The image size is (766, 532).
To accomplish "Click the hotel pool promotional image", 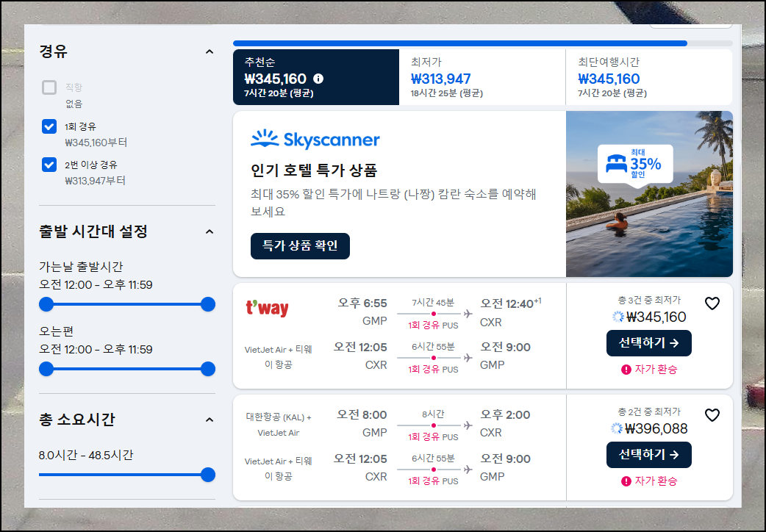I will [649, 194].
